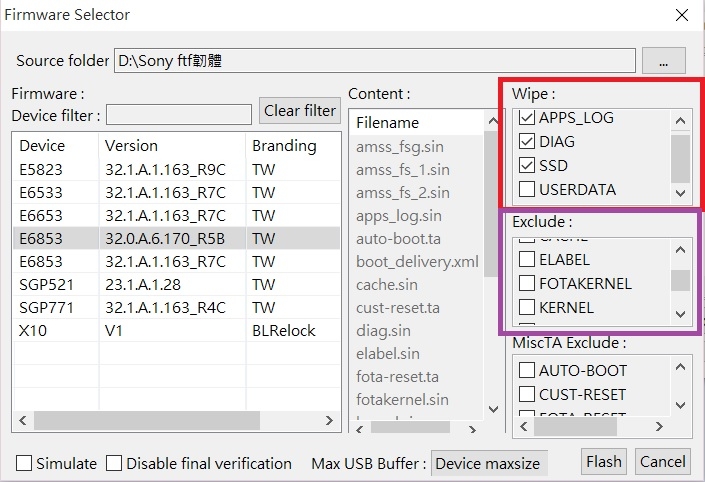Close the Firmware Selector window
The image size is (705, 482).
[681, 15]
